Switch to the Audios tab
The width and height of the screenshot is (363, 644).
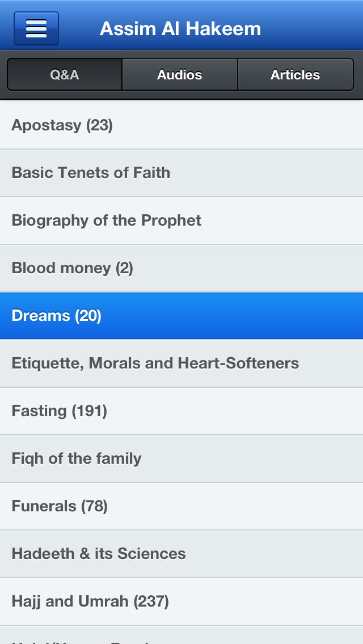pos(180,75)
